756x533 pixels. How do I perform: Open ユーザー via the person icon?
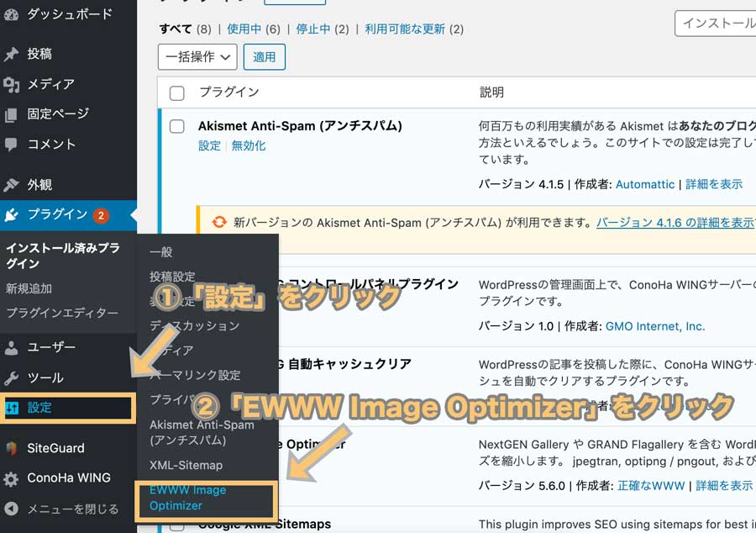pyautogui.click(x=11, y=348)
